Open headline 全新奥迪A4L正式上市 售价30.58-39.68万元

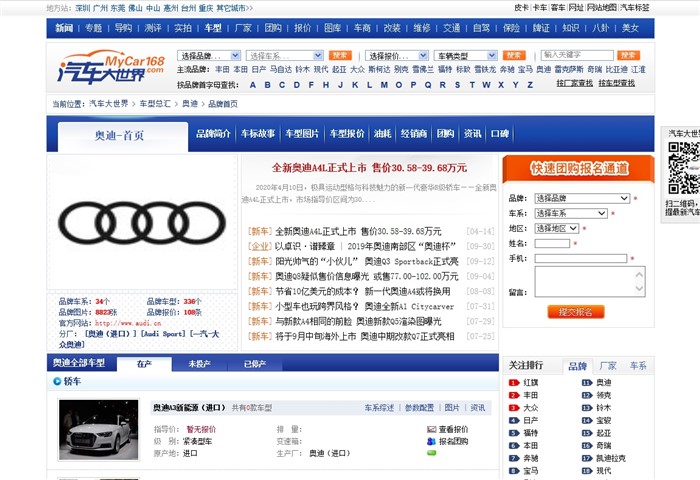[x=369, y=168]
